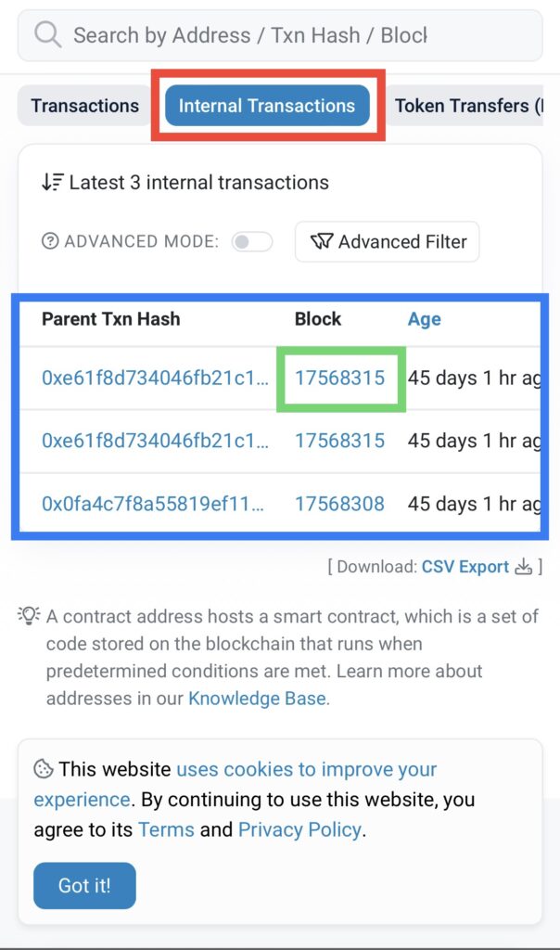Screen dimensions: 560x950
Task: Open the Knowledge Base link
Action: pyautogui.click(x=257, y=698)
